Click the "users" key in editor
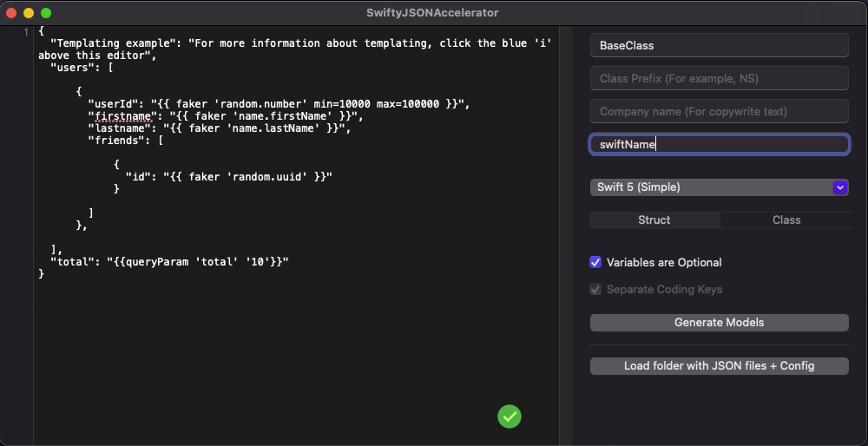868x446 pixels. [73, 68]
